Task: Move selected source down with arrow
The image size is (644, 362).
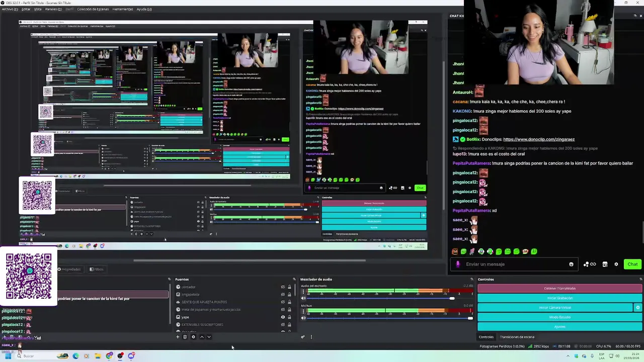Action: coord(209,337)
